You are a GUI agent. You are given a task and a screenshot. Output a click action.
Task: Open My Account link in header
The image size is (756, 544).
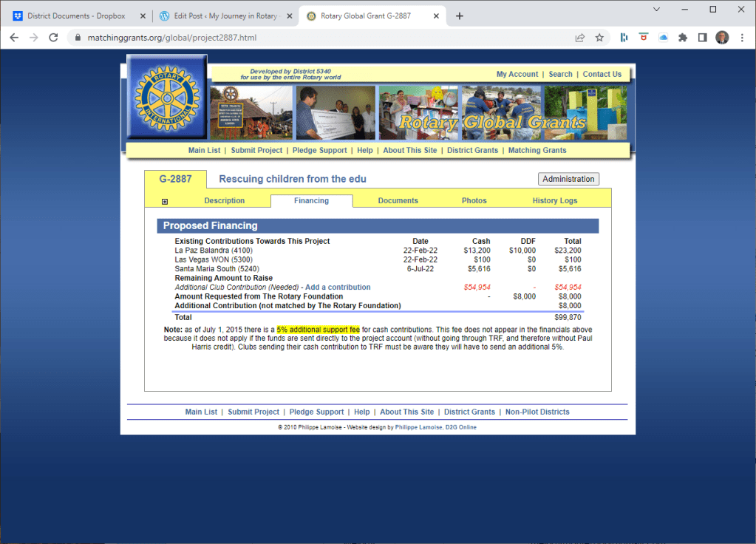[517, 74]
